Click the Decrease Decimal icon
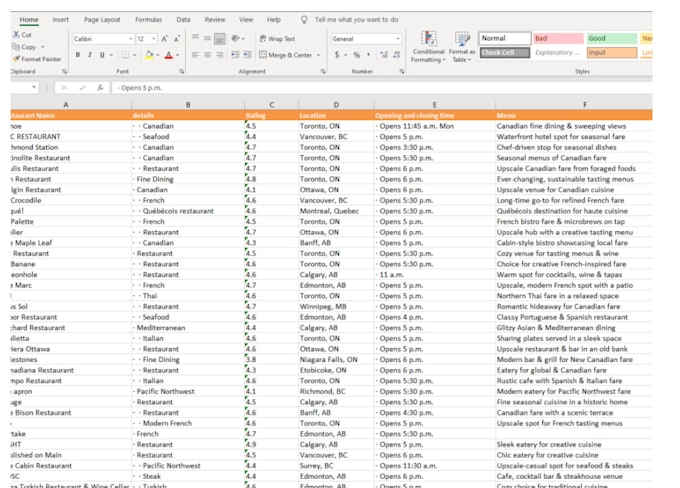This screenshot has width=680, height=488. pyautogui.click(x=396, y=55)
